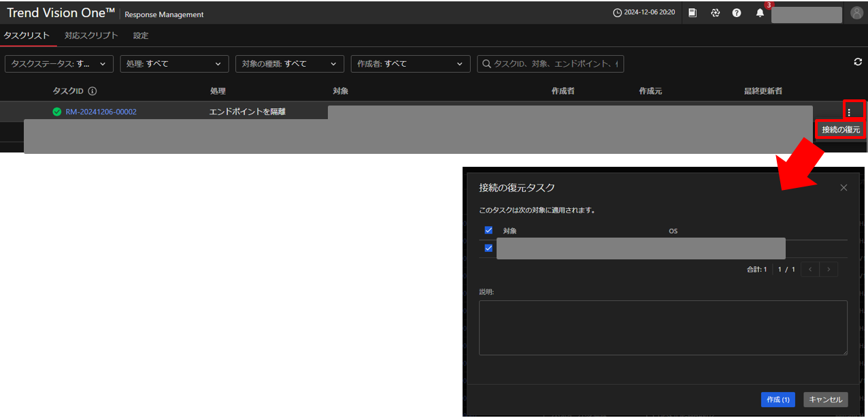Click the 処理 column header
The height and width of the screenshot is (418, 868).
click(x=217, y=91)
